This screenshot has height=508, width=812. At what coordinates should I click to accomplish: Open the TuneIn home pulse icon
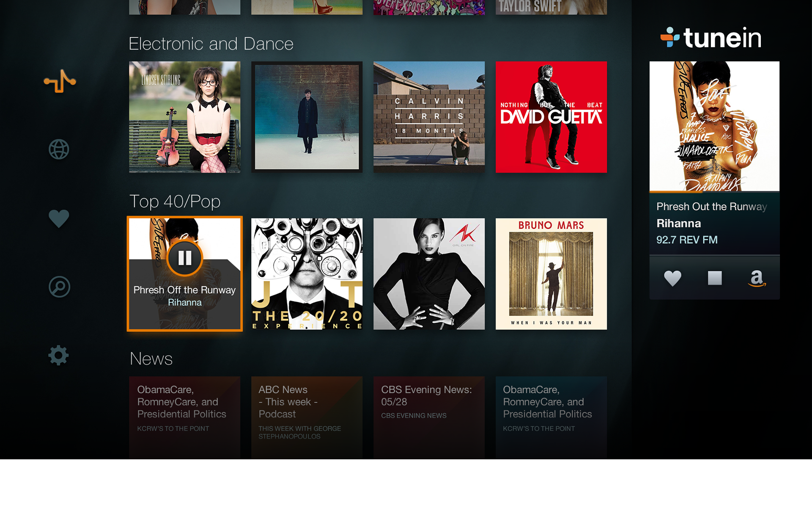point(60,81)
